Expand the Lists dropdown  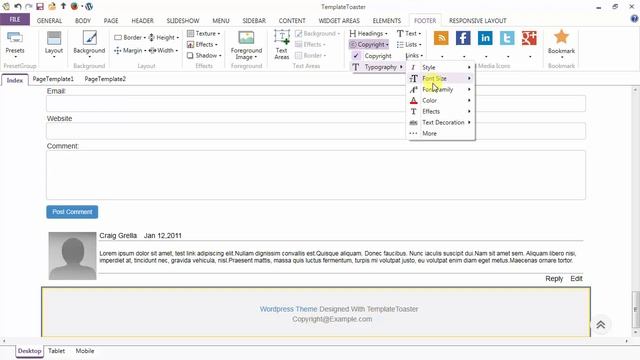pyautogui.click(x=409, y=44)
